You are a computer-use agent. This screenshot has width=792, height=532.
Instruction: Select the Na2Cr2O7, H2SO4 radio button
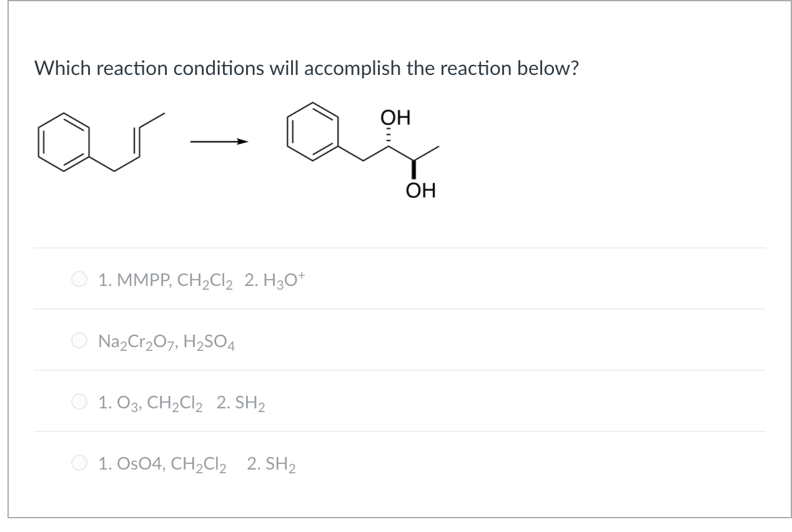(79, 340)
